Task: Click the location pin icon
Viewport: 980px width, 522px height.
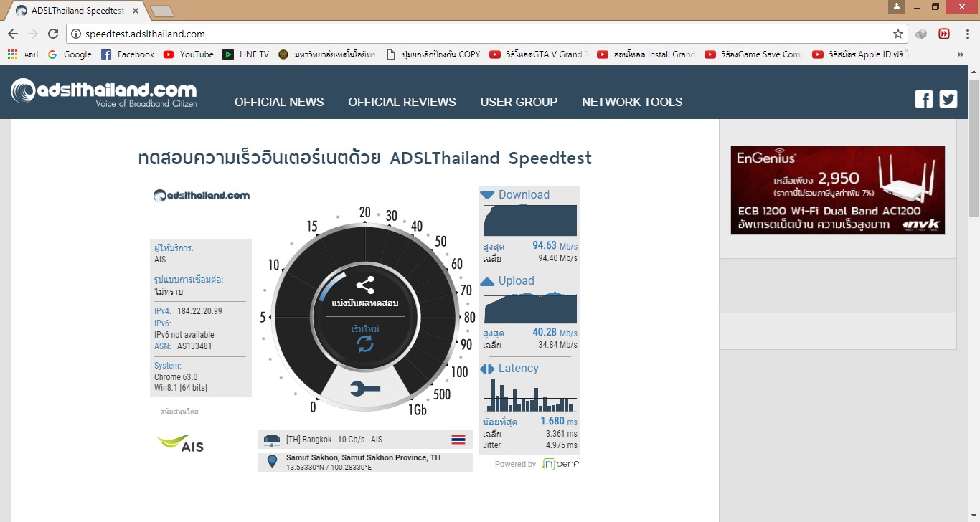Action: click(x=272, y=462)
